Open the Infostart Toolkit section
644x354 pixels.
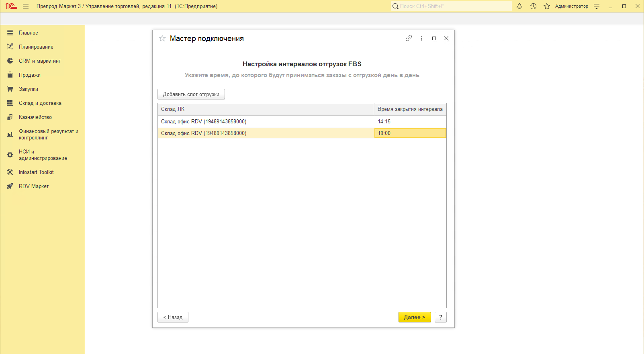tap(36, 172)
